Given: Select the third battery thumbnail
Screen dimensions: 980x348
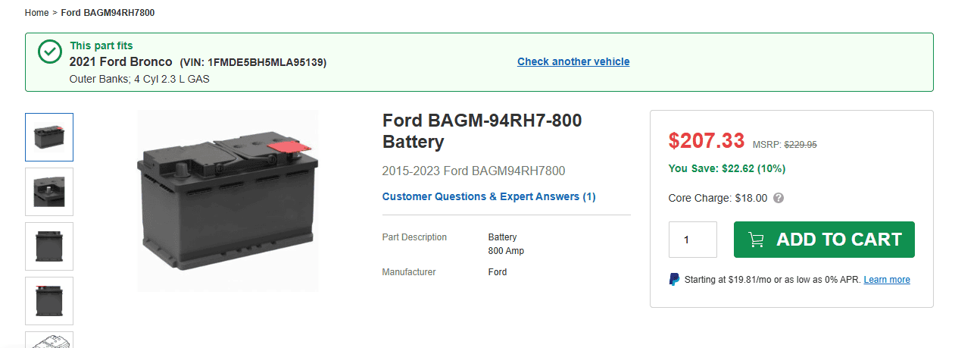Looking at the screenshot, I should tap(49, 246).
